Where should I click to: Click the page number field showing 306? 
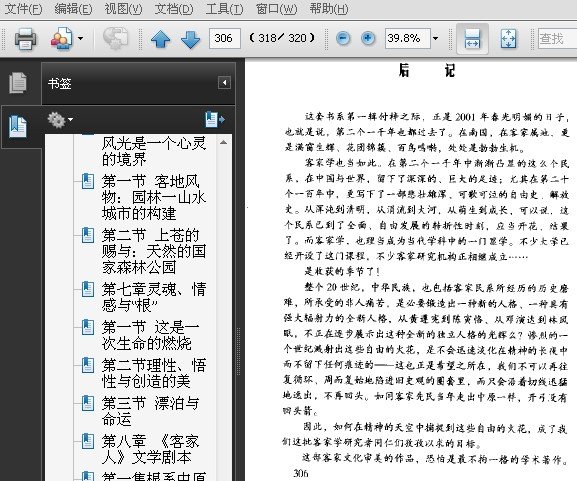click(x=224, y=38)
